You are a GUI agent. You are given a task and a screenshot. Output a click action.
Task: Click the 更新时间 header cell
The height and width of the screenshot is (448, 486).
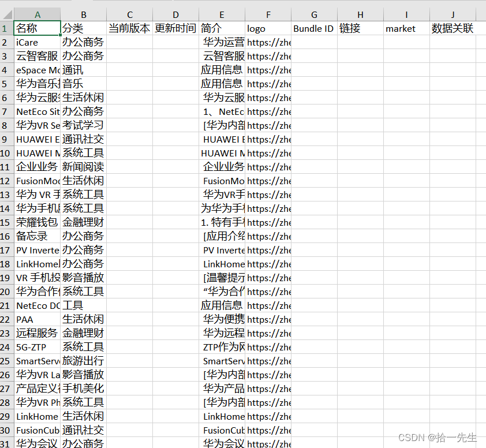(175, 28)
